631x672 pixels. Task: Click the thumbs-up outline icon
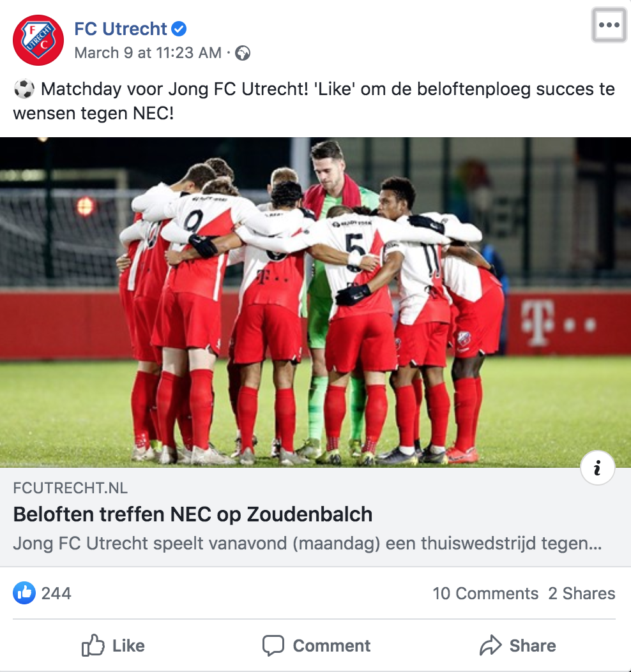tap(93, 645)
